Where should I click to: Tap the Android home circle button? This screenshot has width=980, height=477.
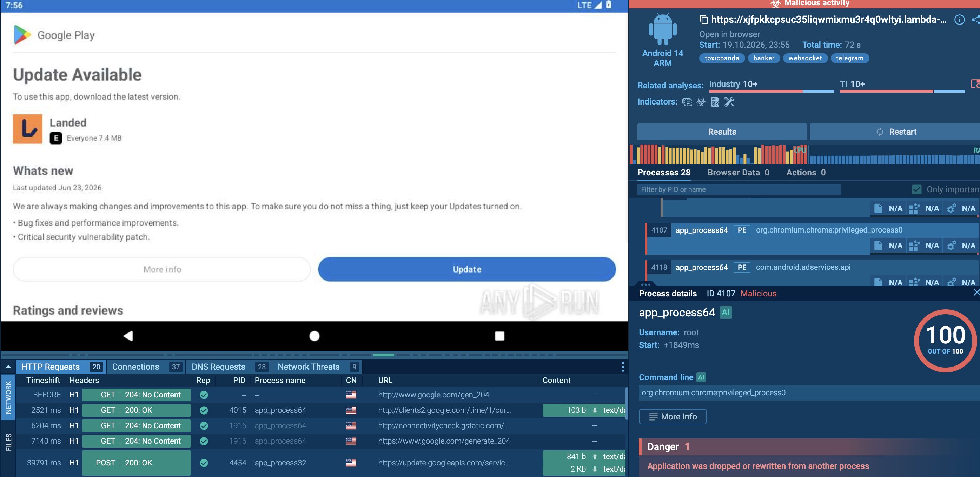pos(314,336)
